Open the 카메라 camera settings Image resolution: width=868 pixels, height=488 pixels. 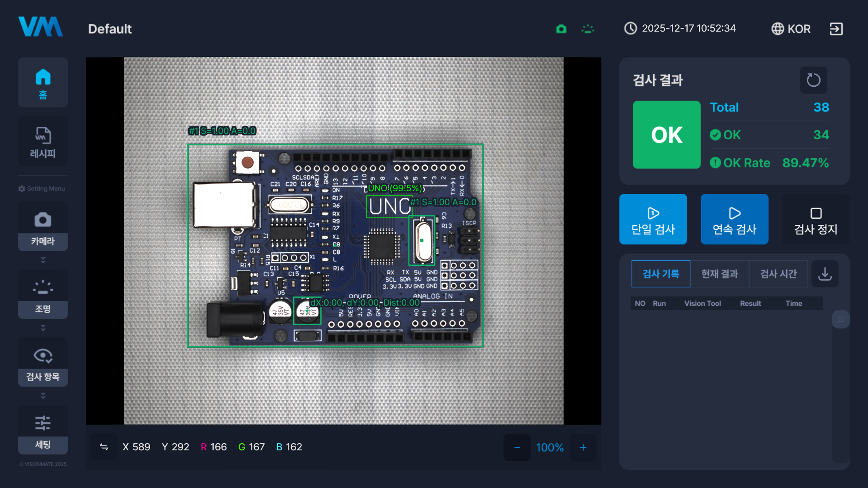(43, 226)
